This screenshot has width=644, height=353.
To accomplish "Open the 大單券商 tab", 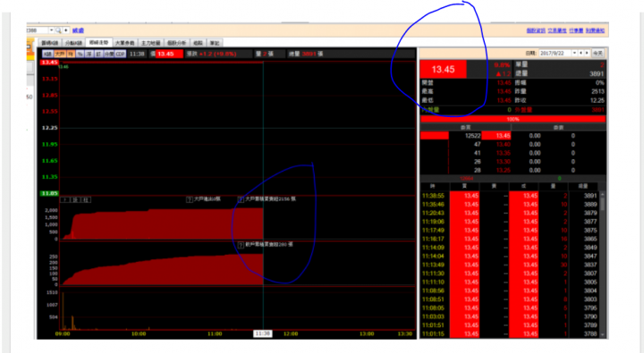I will point(125,43).
